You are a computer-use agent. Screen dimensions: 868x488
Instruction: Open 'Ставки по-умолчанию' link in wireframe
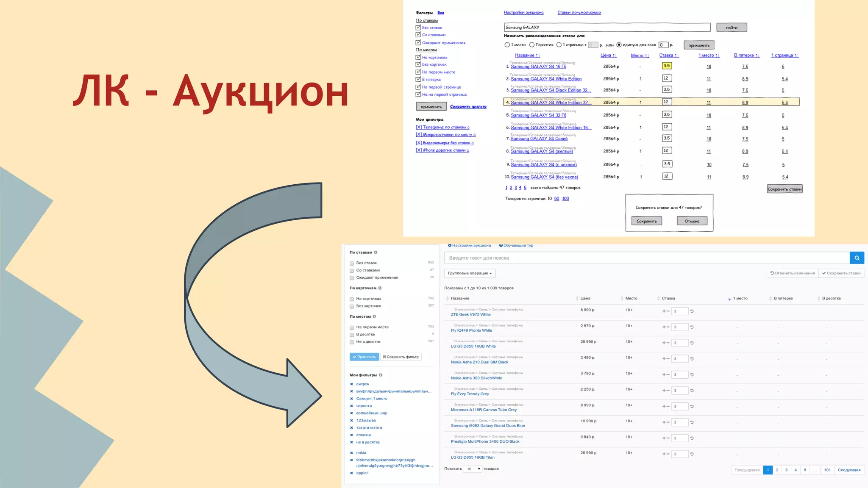(579, 12)
